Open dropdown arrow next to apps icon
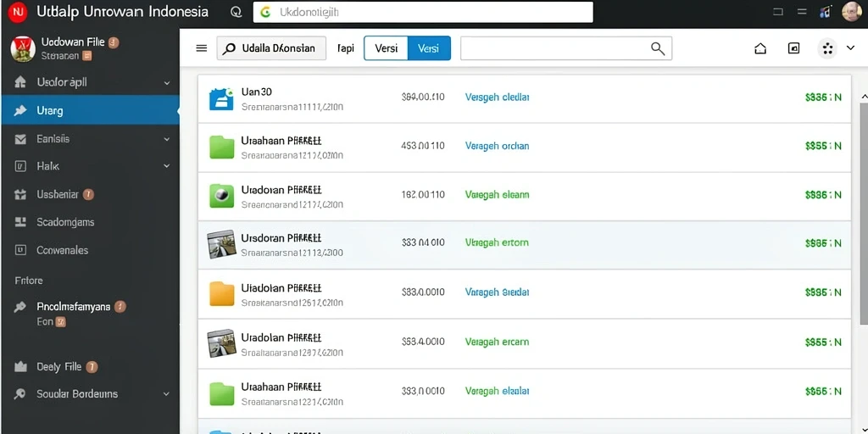 coord(851,48)
